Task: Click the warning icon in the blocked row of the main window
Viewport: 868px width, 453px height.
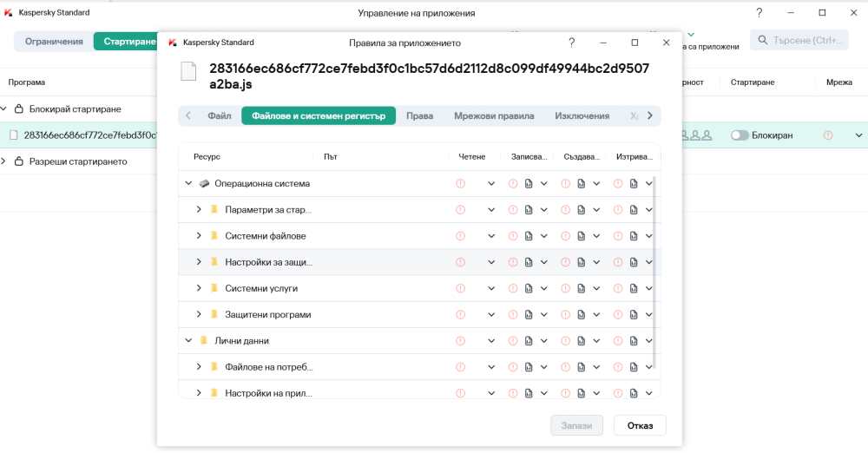Action: [828, 135]
